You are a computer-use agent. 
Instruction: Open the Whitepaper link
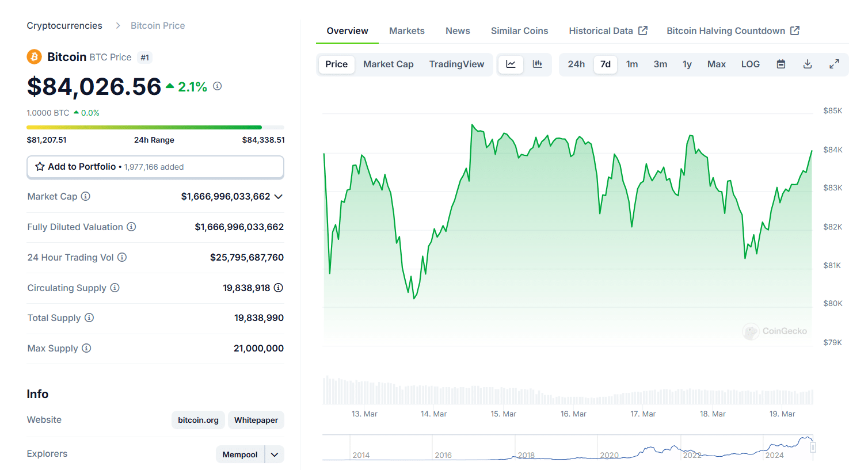coord(256,420)
